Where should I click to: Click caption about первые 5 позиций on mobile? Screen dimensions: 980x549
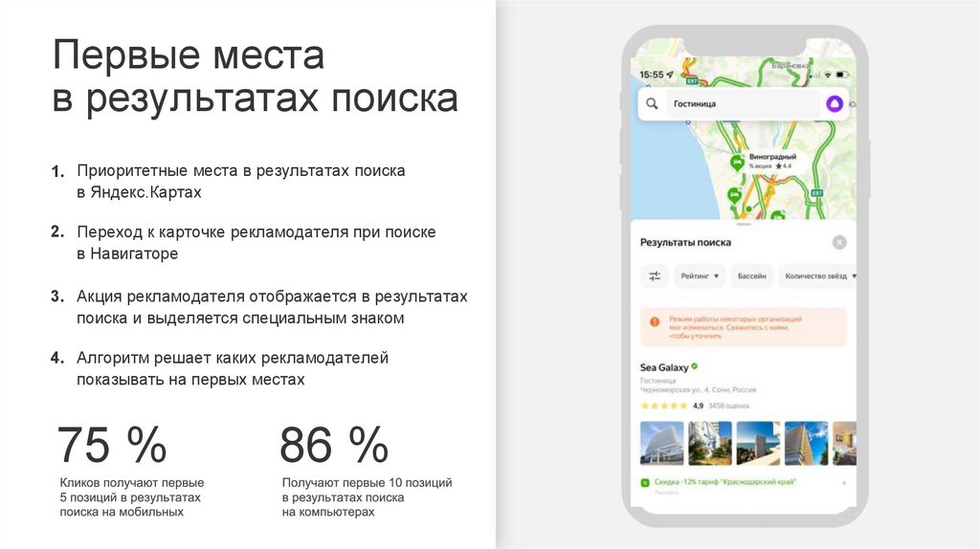click(x=132, y=497)
